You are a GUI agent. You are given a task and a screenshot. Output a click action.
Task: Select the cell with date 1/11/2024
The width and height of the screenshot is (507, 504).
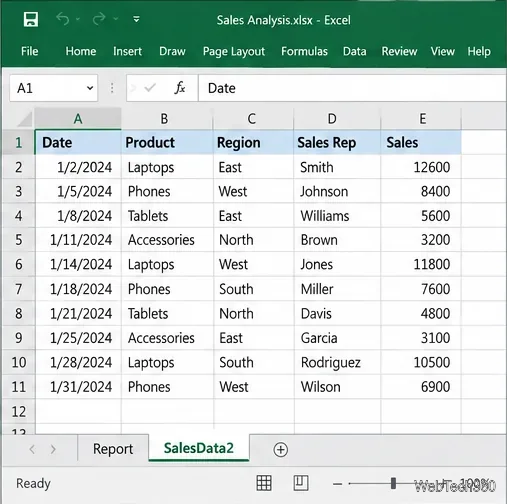point(78,240)
